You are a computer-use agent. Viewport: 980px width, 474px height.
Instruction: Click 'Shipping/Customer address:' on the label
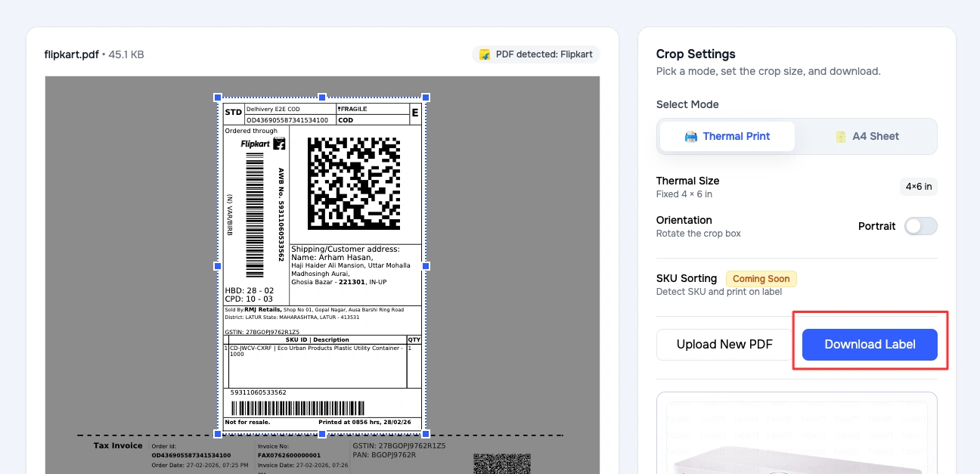point(346,249)
